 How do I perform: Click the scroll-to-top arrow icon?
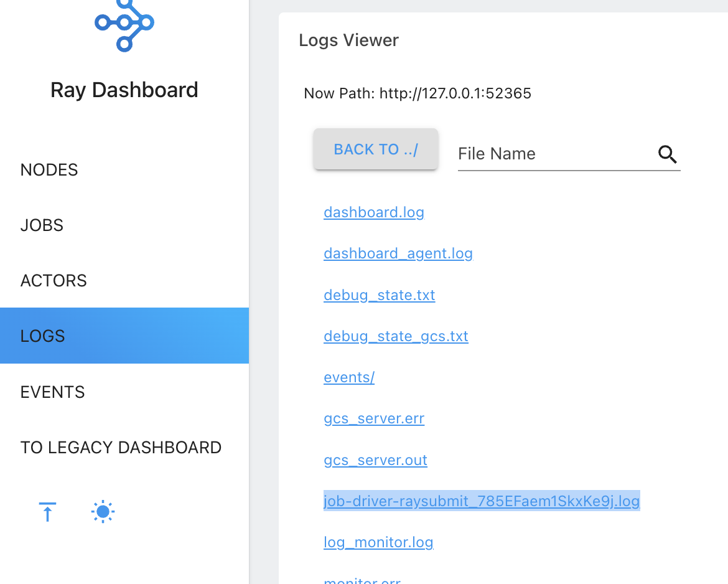click(47, 511)
